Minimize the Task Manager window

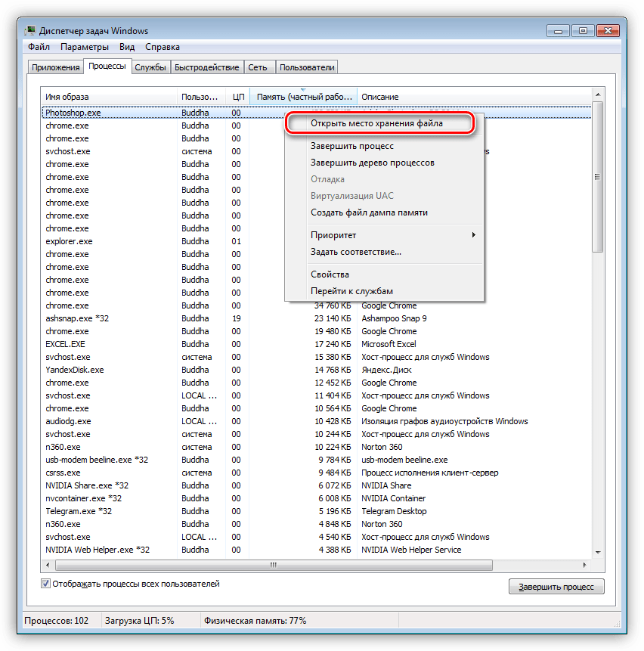tap(558, 31)
